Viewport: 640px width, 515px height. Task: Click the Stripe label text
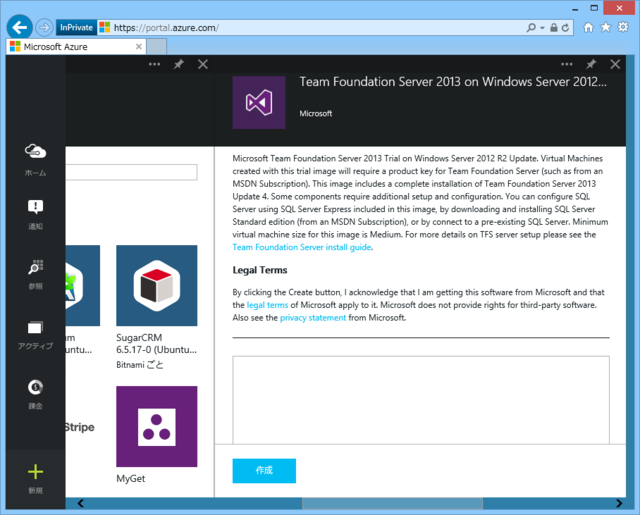pos(80,427)
